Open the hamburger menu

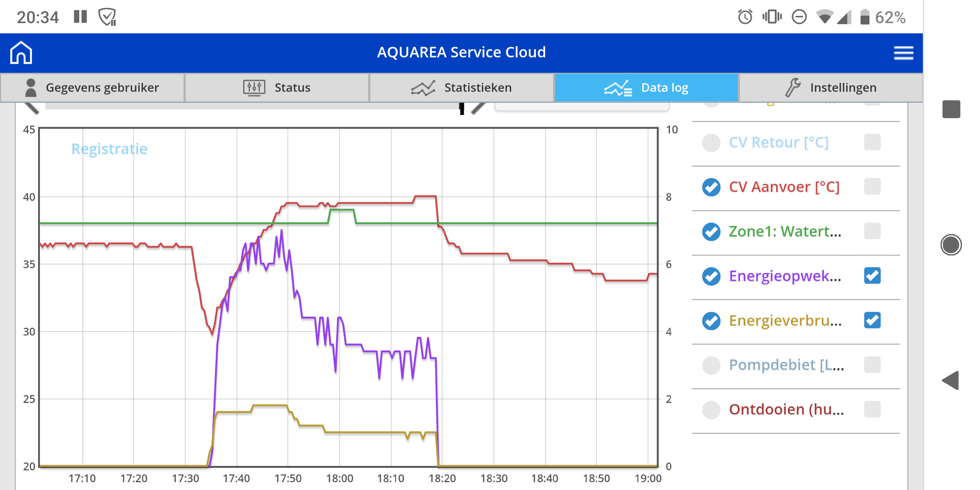coord(903,52)
